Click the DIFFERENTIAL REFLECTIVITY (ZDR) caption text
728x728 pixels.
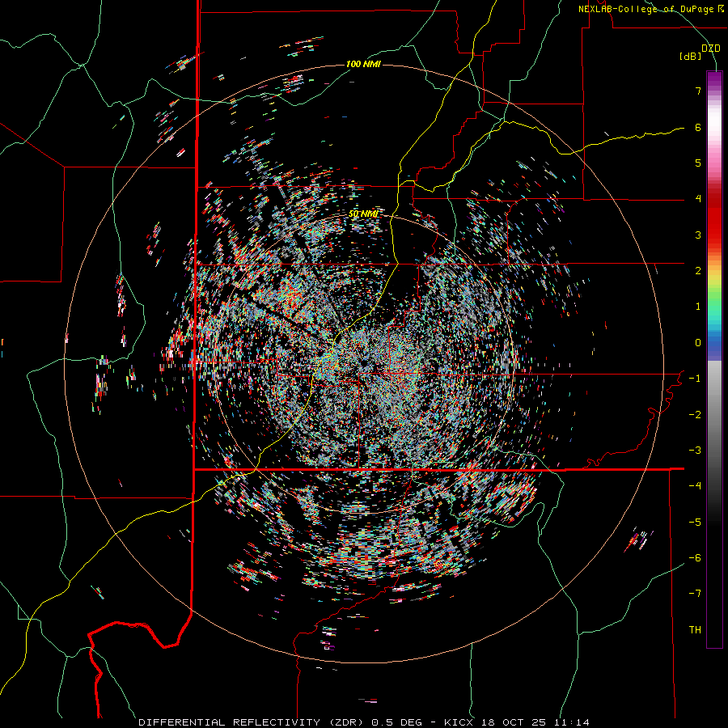click(253, 722)
